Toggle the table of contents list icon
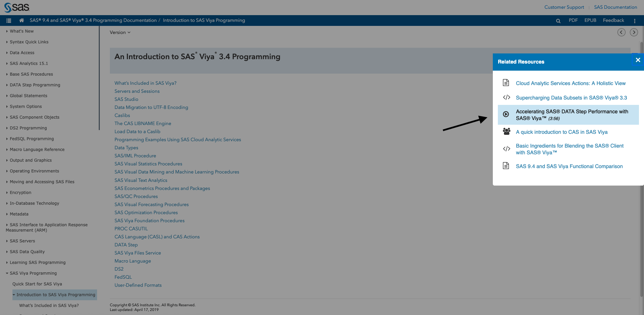Screen dimensions: 644x315 click(x=9, y=21)
